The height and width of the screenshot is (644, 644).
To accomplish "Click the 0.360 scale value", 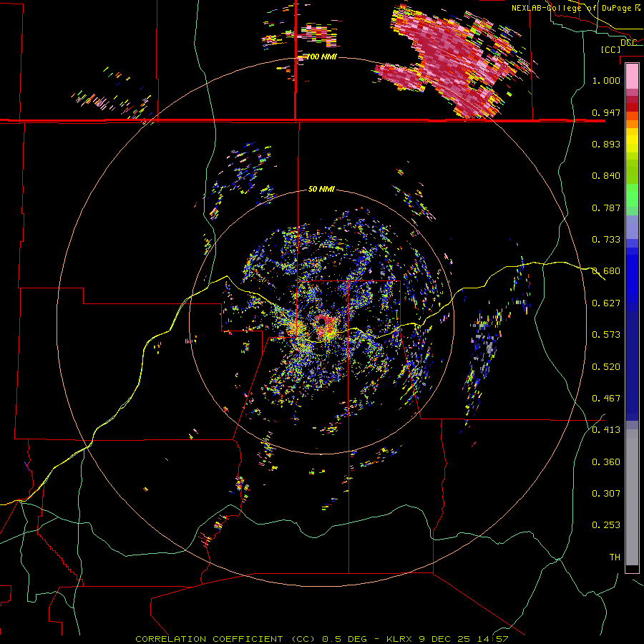I will coord(606,462).
